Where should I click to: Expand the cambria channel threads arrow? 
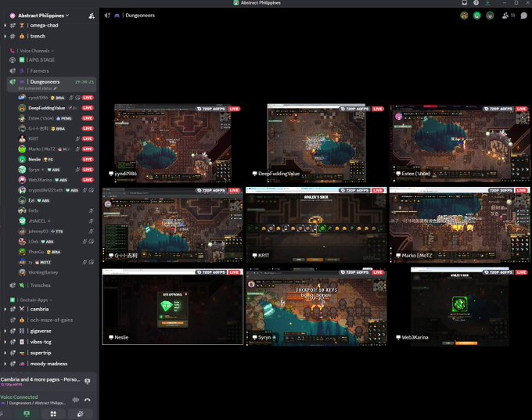coord(5,309)
